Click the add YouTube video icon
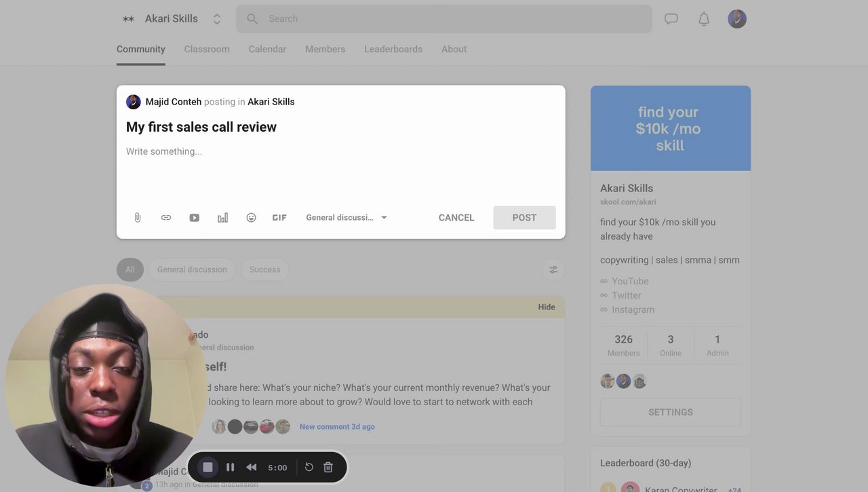The image size is (868, 492). tap(195, 218)
